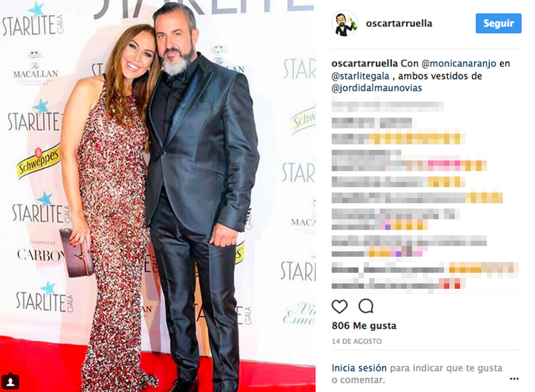The image size is (535, 392).
Task: Visit the @monicanaranjo mention
Action: (458, 64)
